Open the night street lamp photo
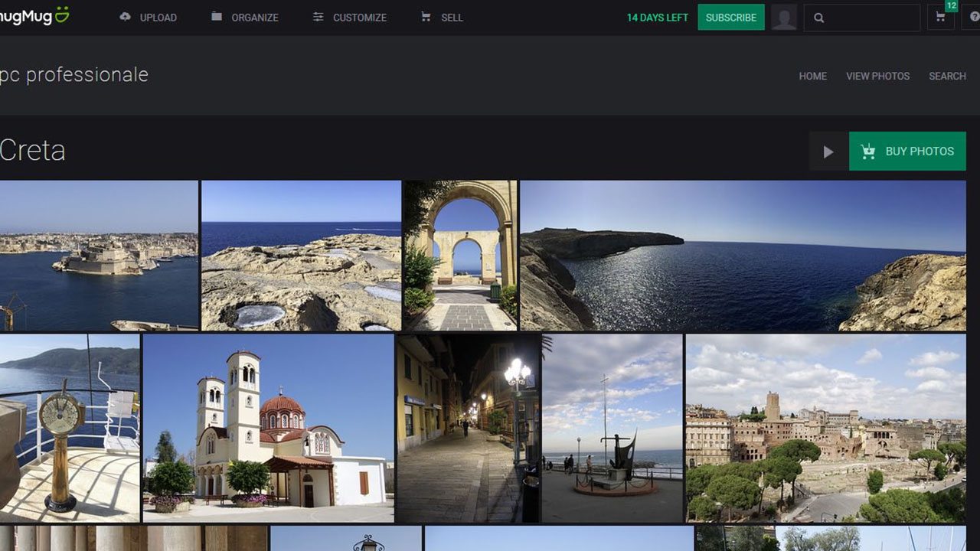The image size is (980, 551). click(468, 428)
